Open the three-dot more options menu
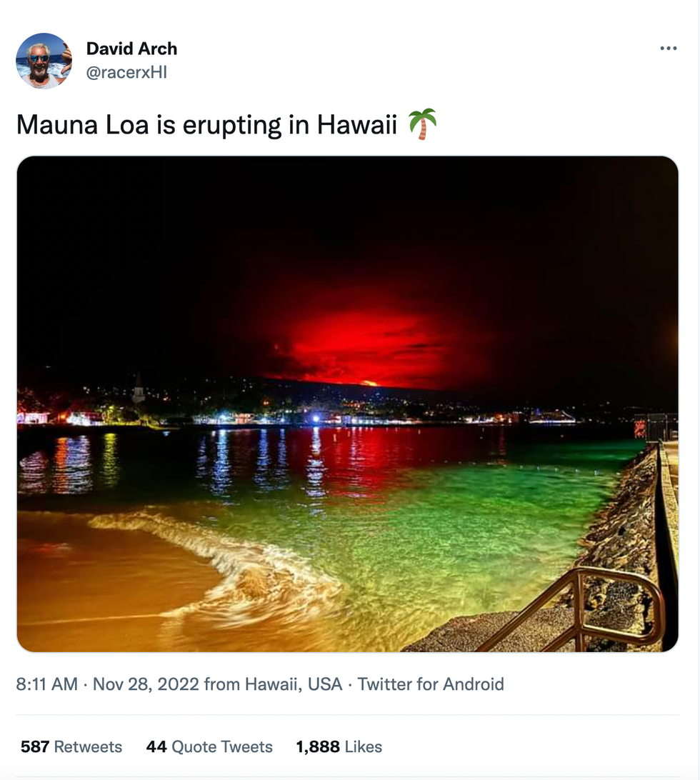700x780 pixels. point(668,49)
